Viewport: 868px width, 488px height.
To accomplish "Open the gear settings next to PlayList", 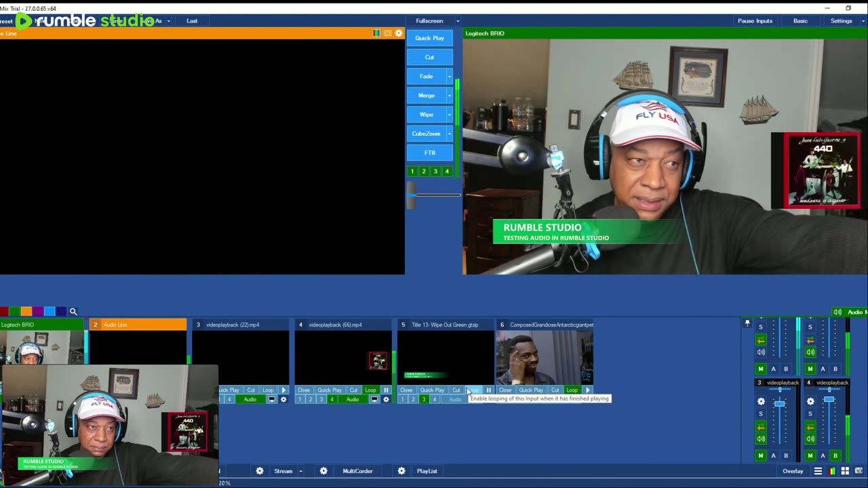I will (401, 471).
